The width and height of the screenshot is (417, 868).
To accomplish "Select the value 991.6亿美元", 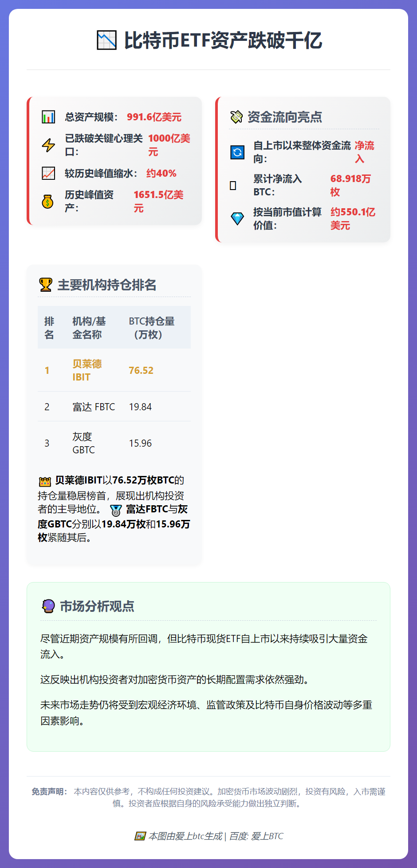I will [x=154, y=117].
